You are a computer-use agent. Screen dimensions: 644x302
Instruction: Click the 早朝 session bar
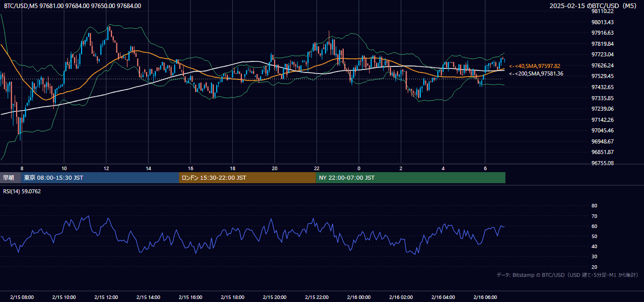(10, 178)
